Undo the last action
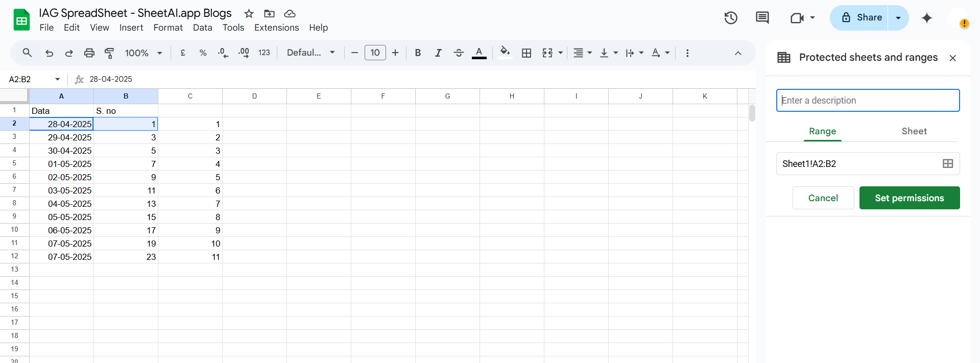Screen dimensions: 980x363 [49, 53]
